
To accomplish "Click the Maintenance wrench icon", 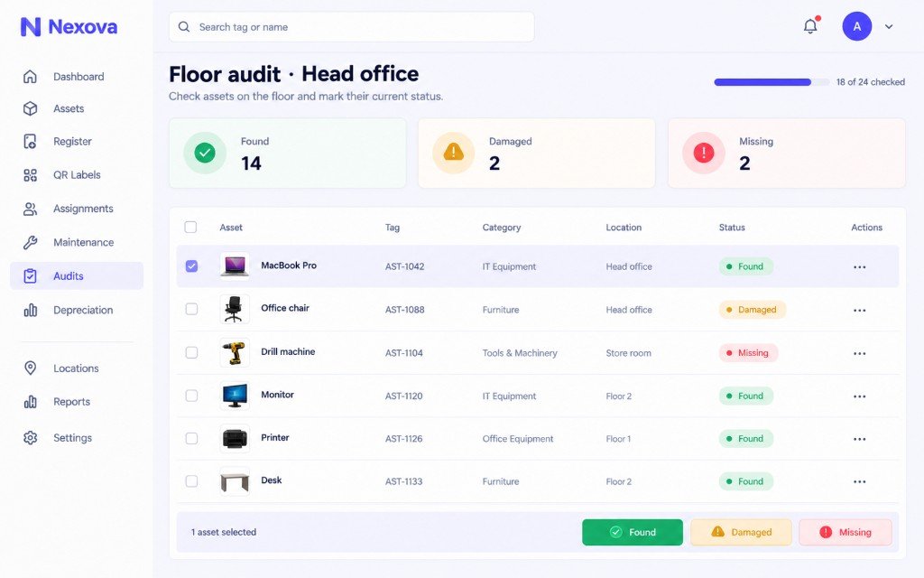I will point(30,242).
